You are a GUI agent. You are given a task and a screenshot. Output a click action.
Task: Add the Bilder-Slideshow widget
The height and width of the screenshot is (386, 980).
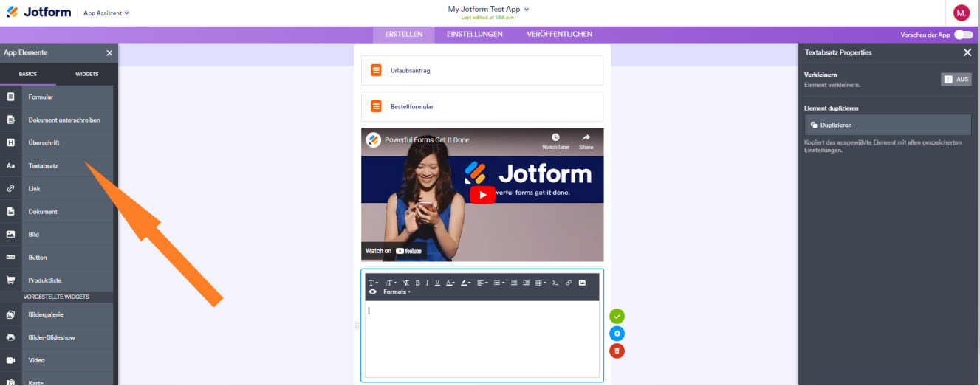click(57, 337)
